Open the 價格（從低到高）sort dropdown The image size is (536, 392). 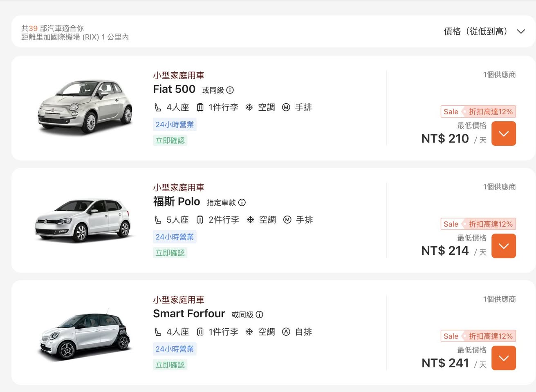coord(484,31)
